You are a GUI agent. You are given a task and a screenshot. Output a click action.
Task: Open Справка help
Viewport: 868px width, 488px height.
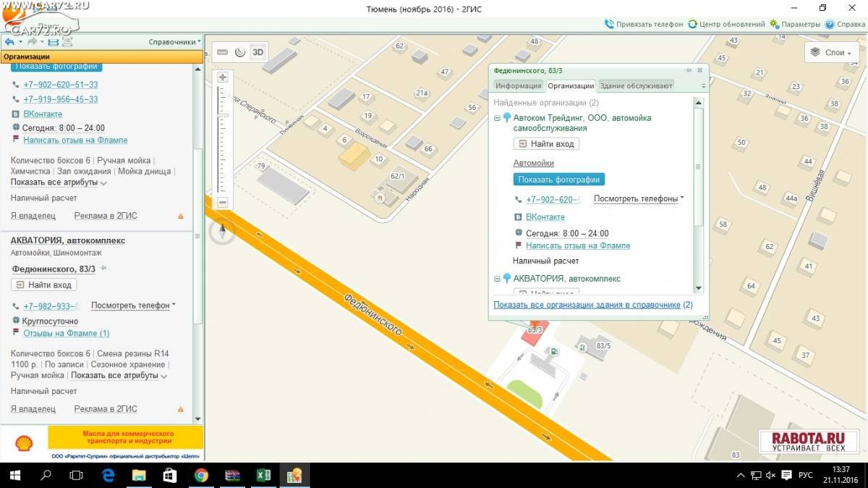tap(845, 24)
